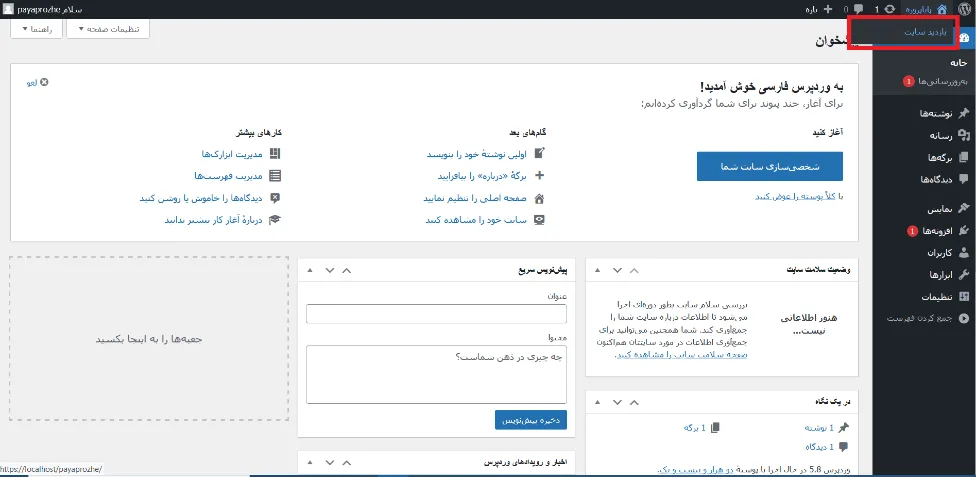Click the به وردپرس فارسی خوش آمدید! heading
The width and height of the screenshot is (976, 477).
click(x=772, y=87)
